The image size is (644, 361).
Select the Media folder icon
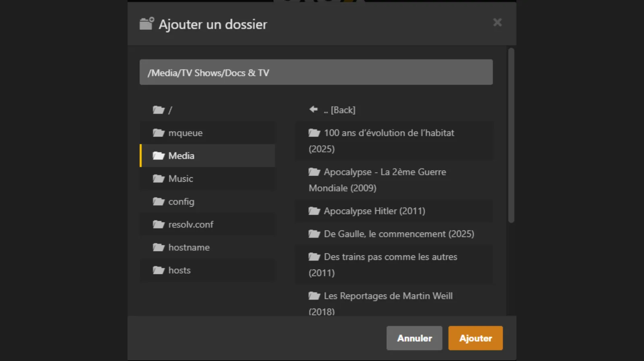point(159,156)
